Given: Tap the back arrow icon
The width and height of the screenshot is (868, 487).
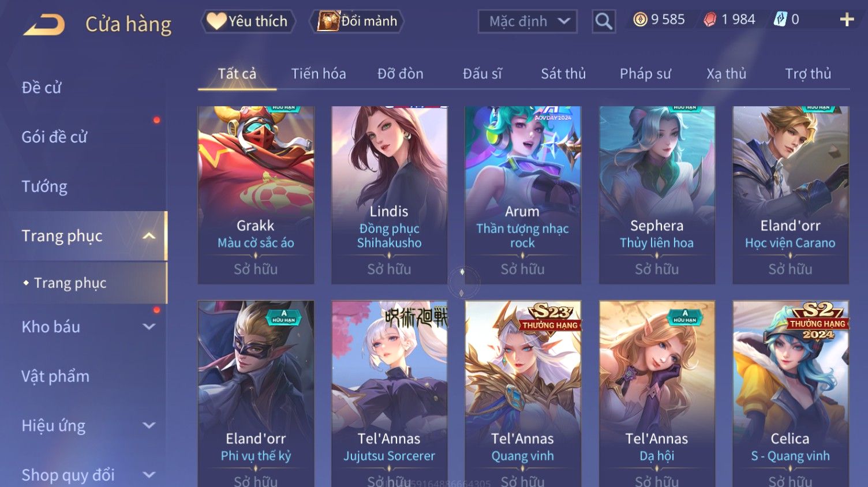Looking at the screenshot, I should pyautogui.click(x=44, y=25).
